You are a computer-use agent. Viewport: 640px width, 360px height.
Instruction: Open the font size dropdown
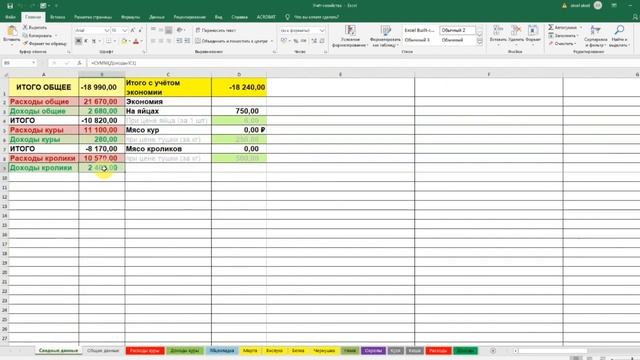tap(124, 31)
